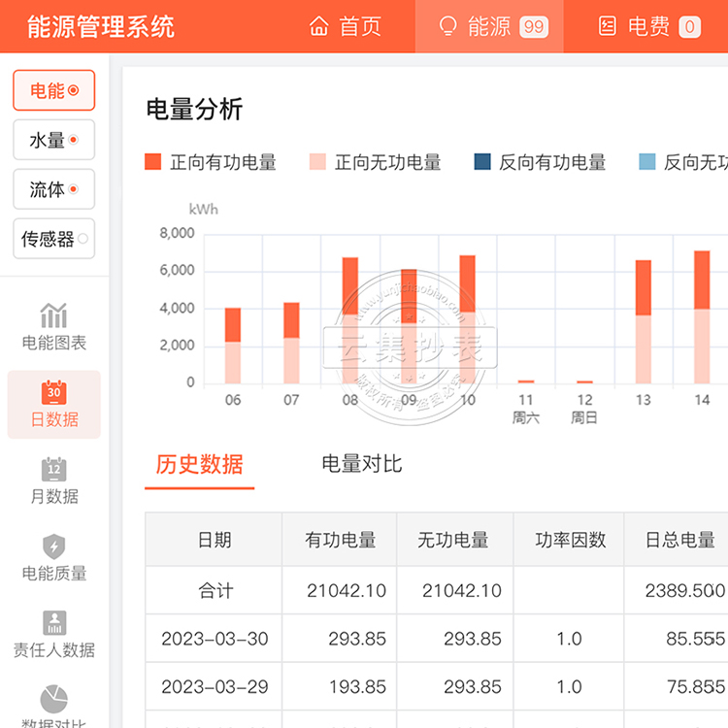
Task: Click the 首页 home icon
Action: point(318,26)
